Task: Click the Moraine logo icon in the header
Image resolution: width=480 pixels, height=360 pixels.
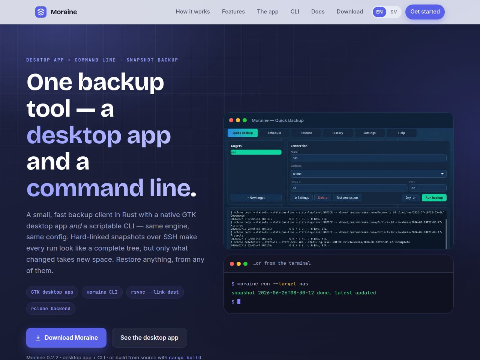Action: tap(41, 12)
